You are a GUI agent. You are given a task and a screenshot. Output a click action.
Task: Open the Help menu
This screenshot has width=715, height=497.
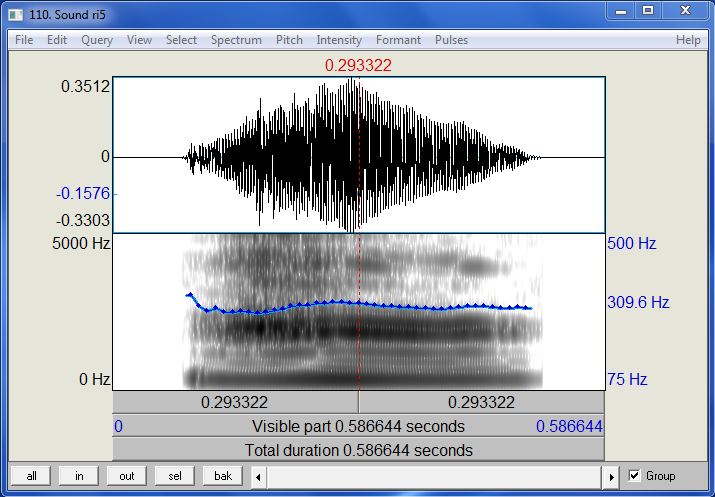point(688,40)
